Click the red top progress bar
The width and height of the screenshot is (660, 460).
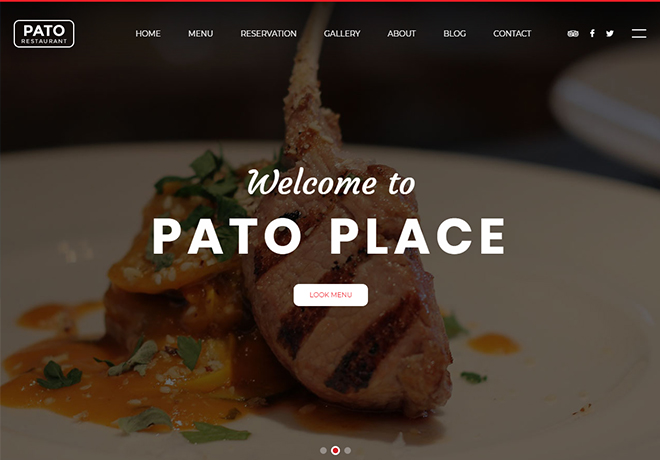click(330, 1)
